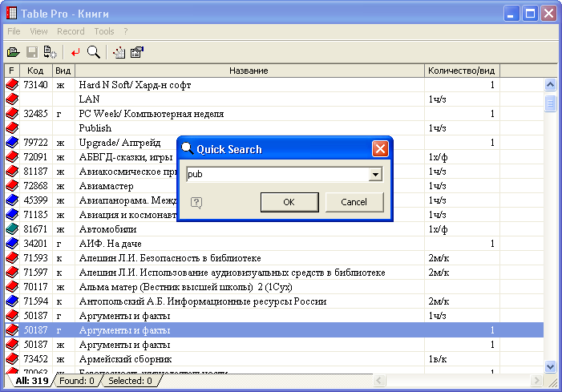Image resolution: width=562 pixels, height=392 pixels.
Task: Switch to the Selected: 0 tab
Action: (x=130, y=381)
